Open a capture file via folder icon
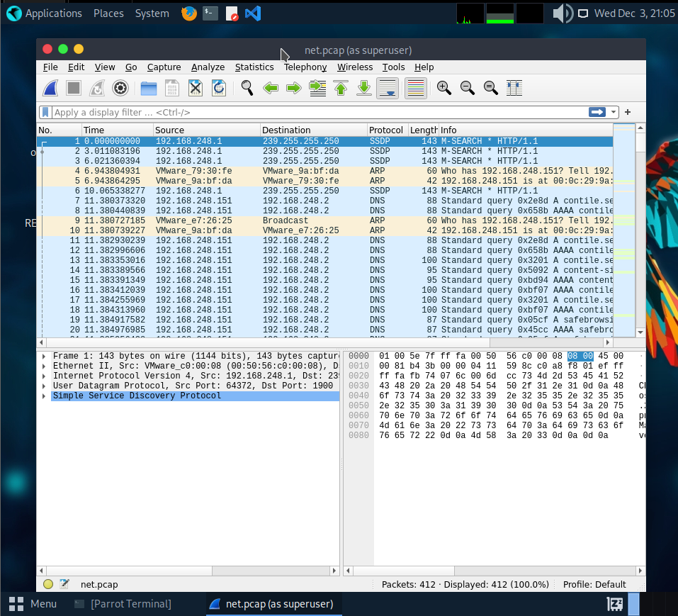 [149, 88]
